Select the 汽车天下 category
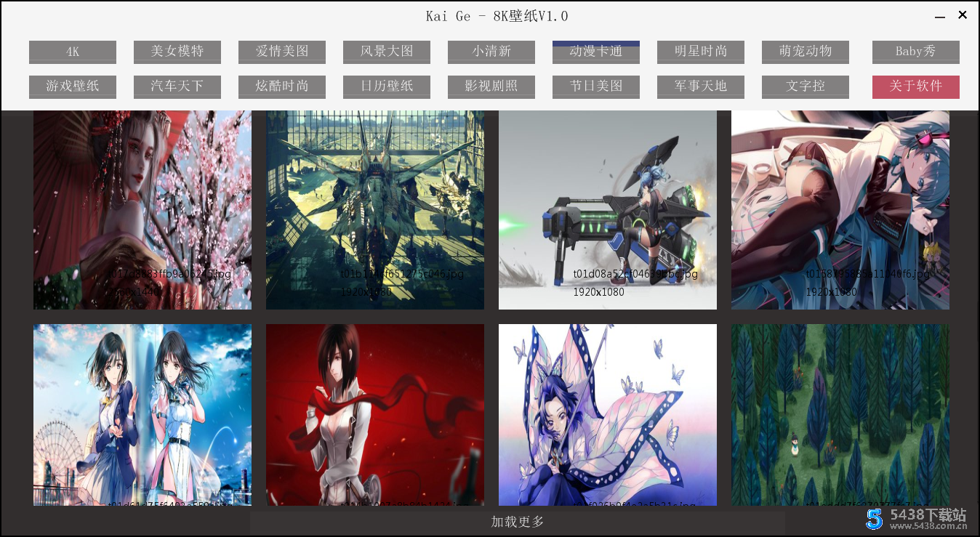This screenshot has width=980, height=537. tap(177, 86)
